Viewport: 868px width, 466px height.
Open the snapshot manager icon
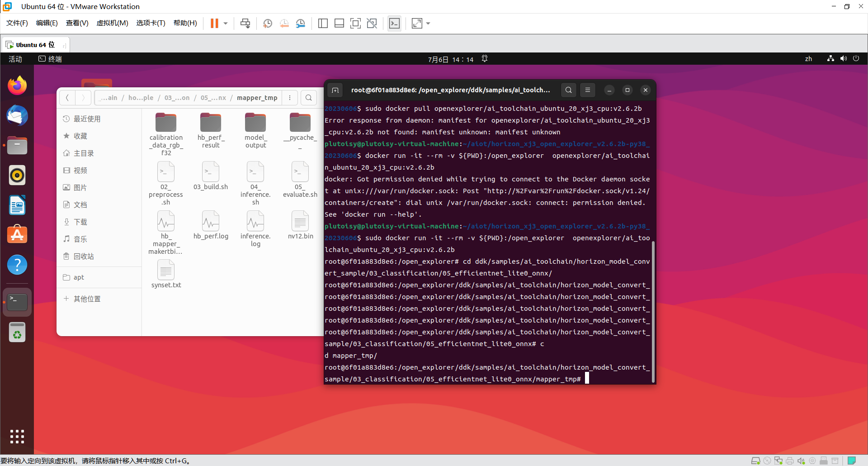300,23
